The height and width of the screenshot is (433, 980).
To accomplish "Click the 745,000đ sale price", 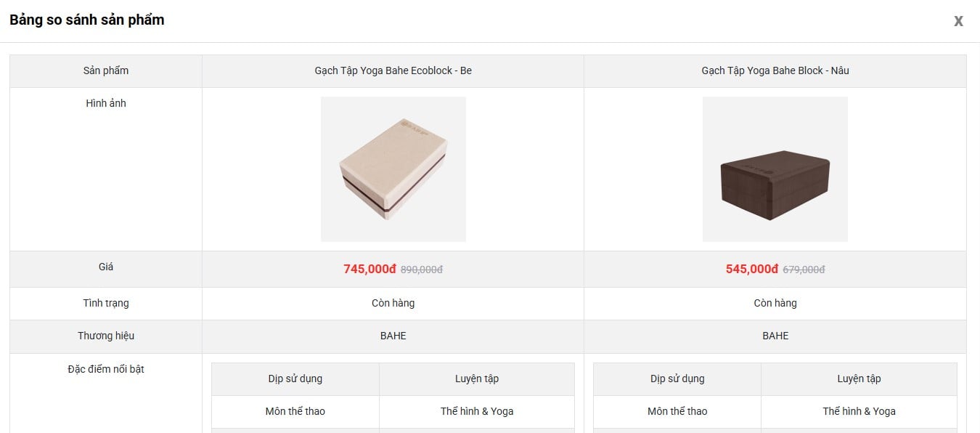I will [369, 269].
